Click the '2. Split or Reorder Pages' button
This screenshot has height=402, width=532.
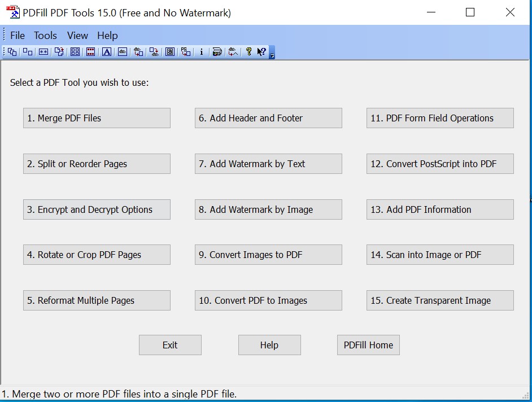tap(97, 164)
